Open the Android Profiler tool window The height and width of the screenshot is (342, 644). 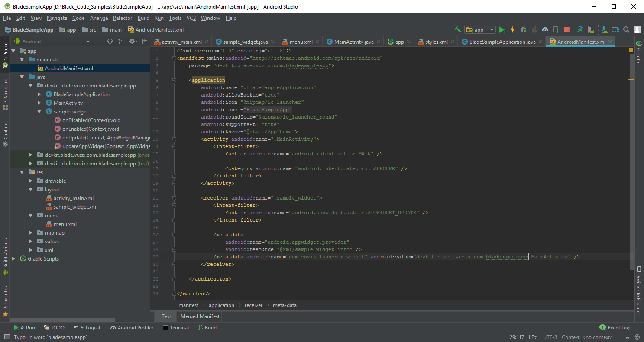click(x=132, y=328)
